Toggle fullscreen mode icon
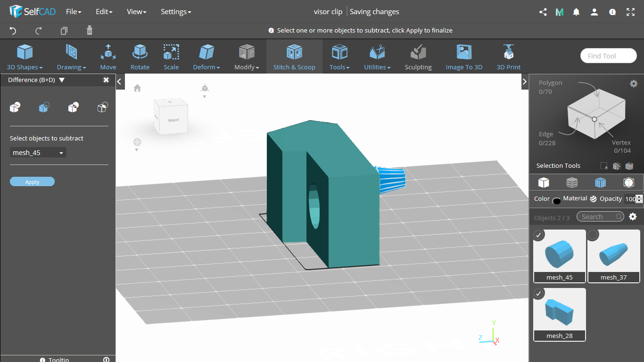This screenshot has height=362, width=644. click(631, 12)
